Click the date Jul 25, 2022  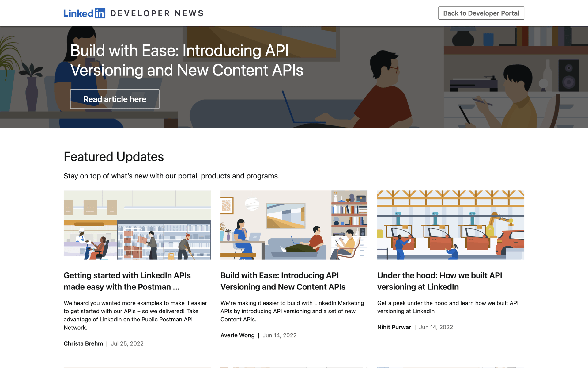coord(127,343)
